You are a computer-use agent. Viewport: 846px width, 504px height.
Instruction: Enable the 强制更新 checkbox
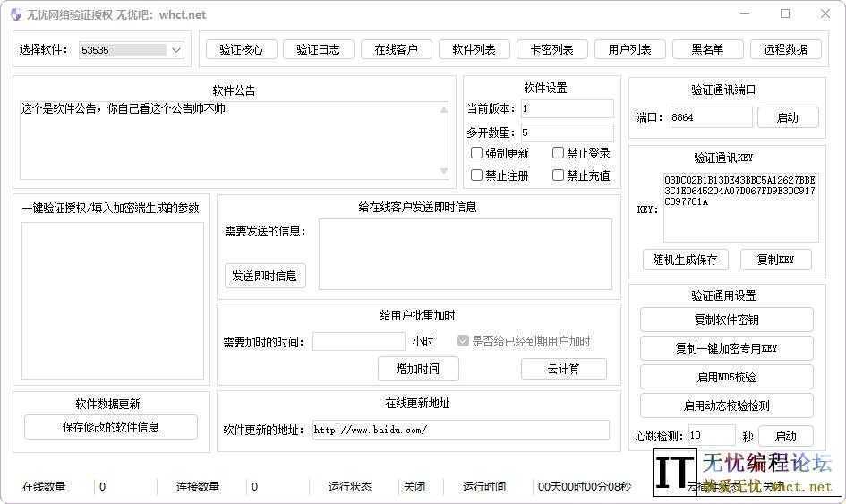click(x=477, y=153)
